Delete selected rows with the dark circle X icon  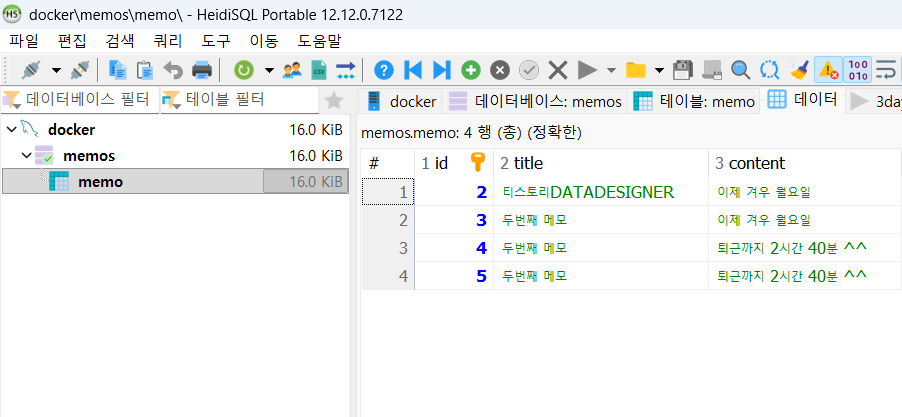coord(500,70)
